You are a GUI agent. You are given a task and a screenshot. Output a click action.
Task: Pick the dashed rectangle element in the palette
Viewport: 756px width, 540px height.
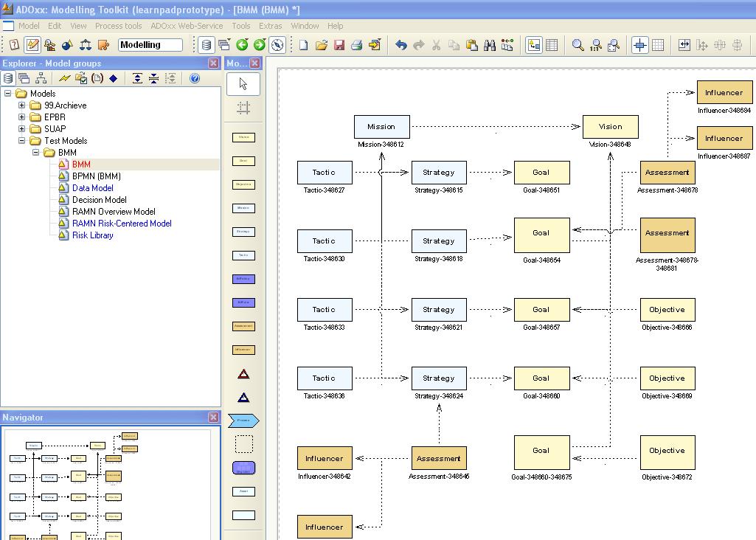click(244, 444)
